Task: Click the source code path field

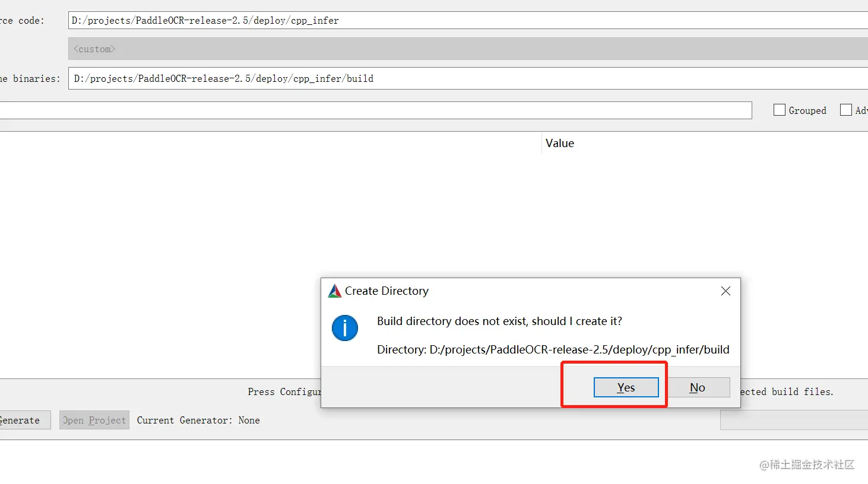Action: point(356,20)
